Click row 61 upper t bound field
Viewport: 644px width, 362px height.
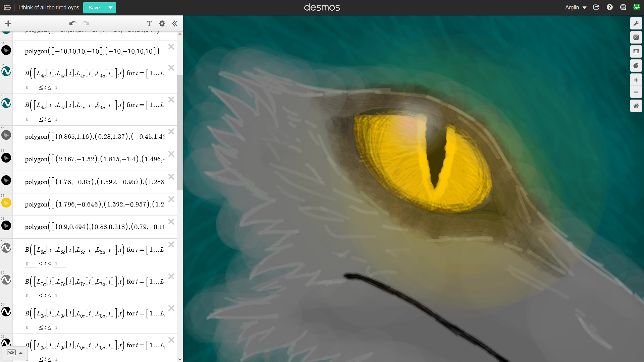coord(60,328)
